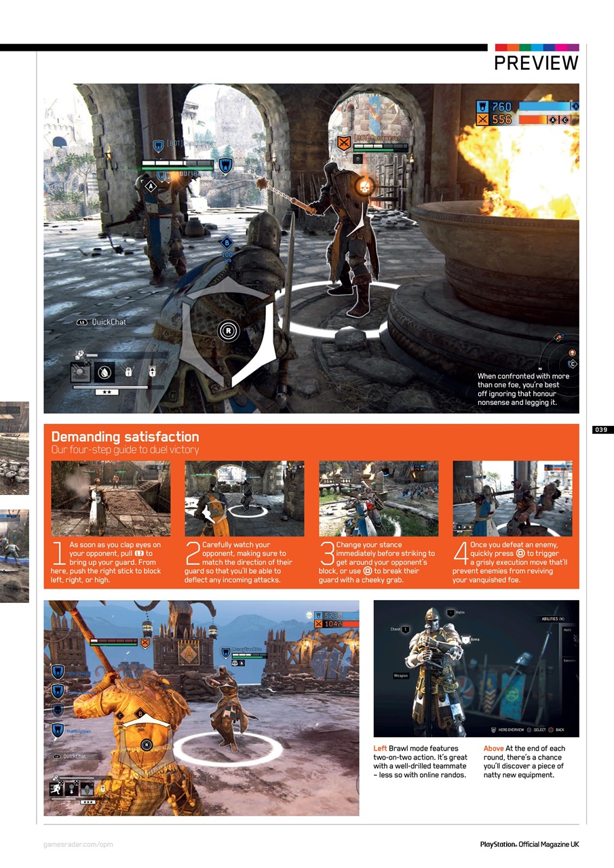Image resolution: width=614 pixels, height=868 pixels.
Task: Select the water-drop ability icon in top screenshot
Action: point(104,372)
